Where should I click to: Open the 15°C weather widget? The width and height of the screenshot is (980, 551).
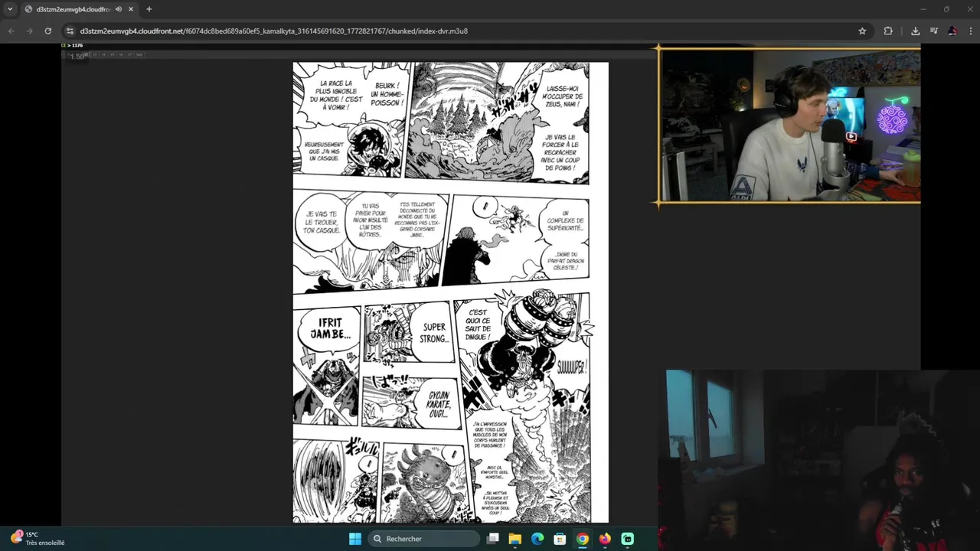[x=38, y=539]
